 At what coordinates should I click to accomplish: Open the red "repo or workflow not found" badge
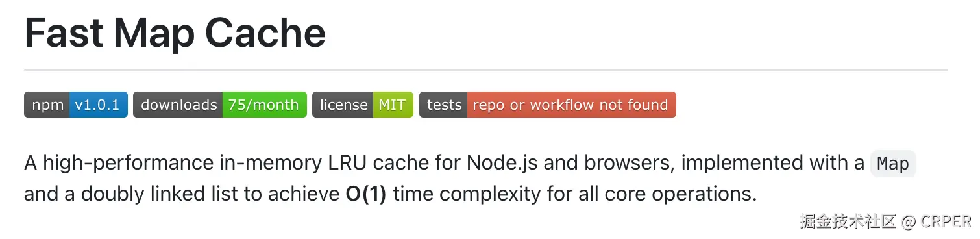571,105
